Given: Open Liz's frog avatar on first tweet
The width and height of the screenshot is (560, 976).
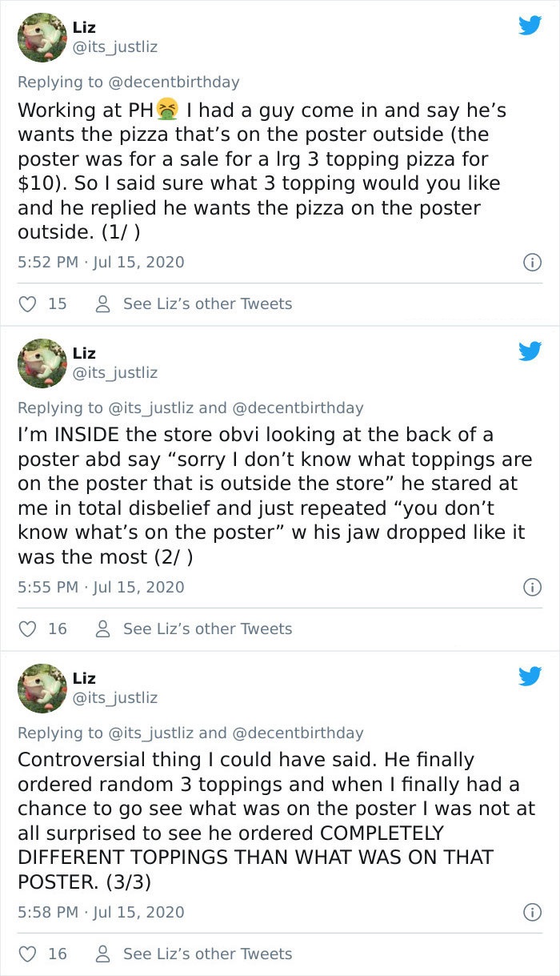Looking at the screenshot, I should (42, 37).
